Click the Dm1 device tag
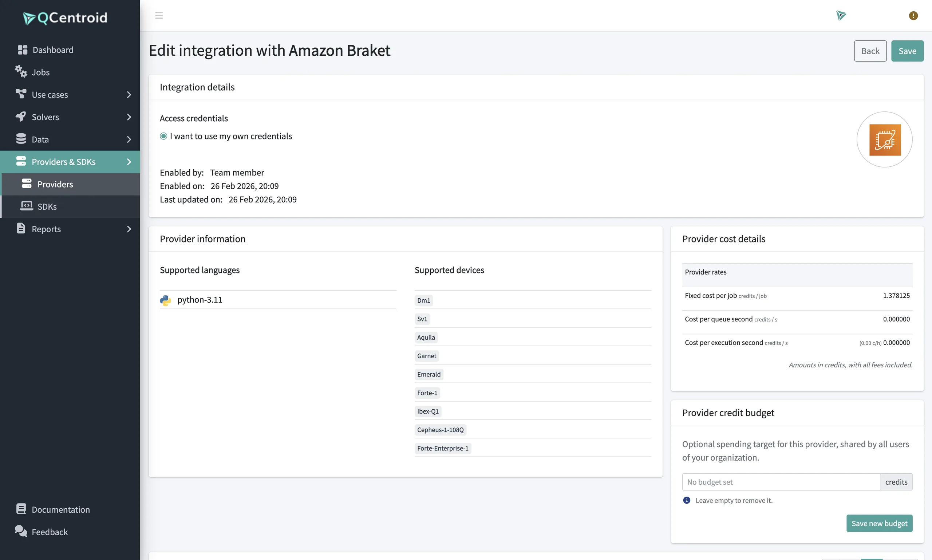932x560 pixels. click(423, 300)
